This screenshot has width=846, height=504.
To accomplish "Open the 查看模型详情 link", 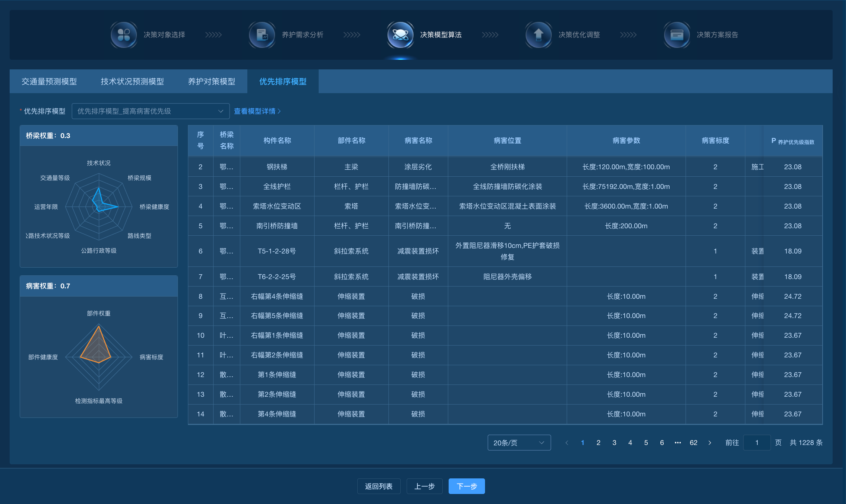I will [x=257, y=111].
